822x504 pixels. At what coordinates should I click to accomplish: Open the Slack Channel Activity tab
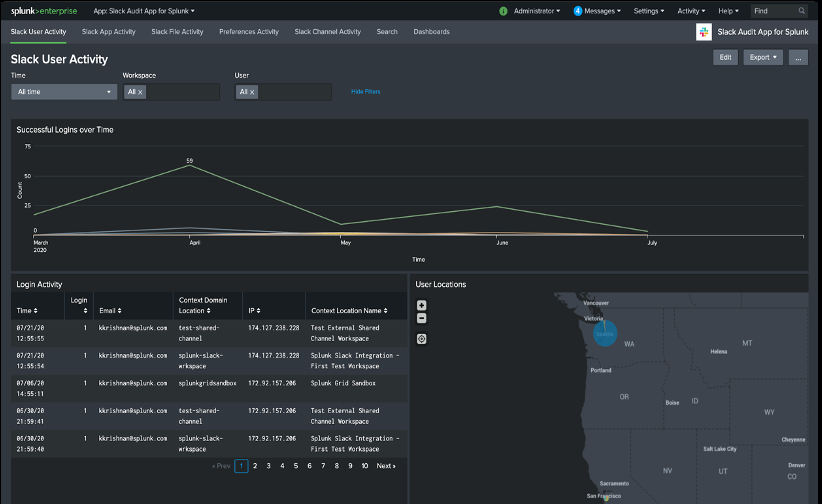[328, 32]
